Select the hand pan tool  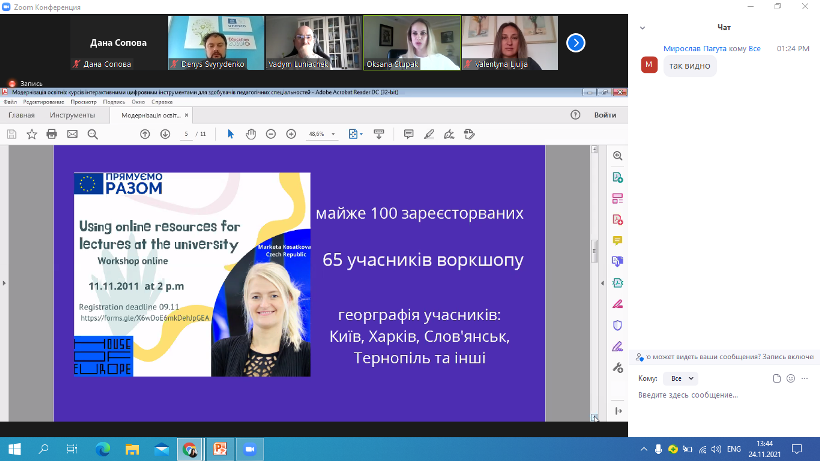point(251,133)
